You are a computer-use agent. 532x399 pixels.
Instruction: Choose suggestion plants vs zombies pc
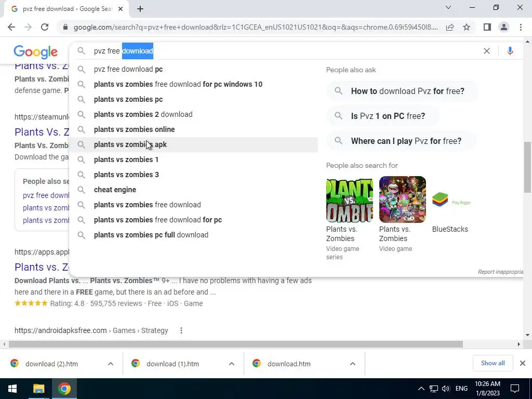tap(194, 99)
